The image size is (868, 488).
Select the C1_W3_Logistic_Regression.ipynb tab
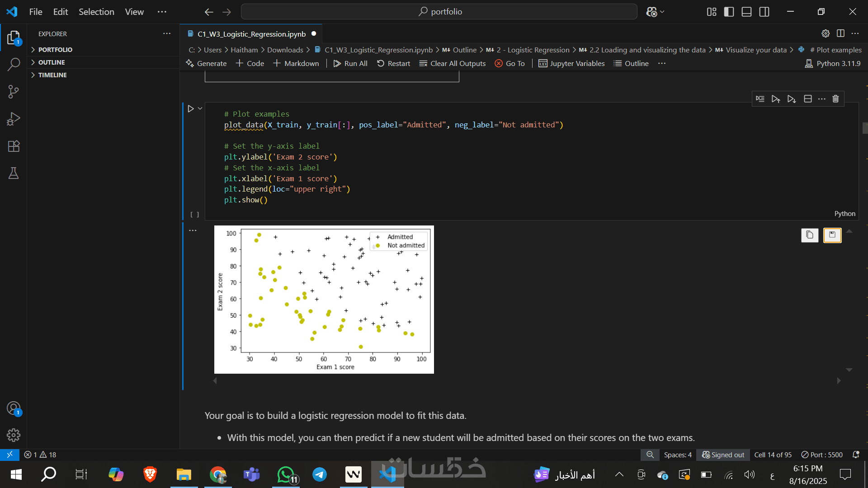click(251, 34)
